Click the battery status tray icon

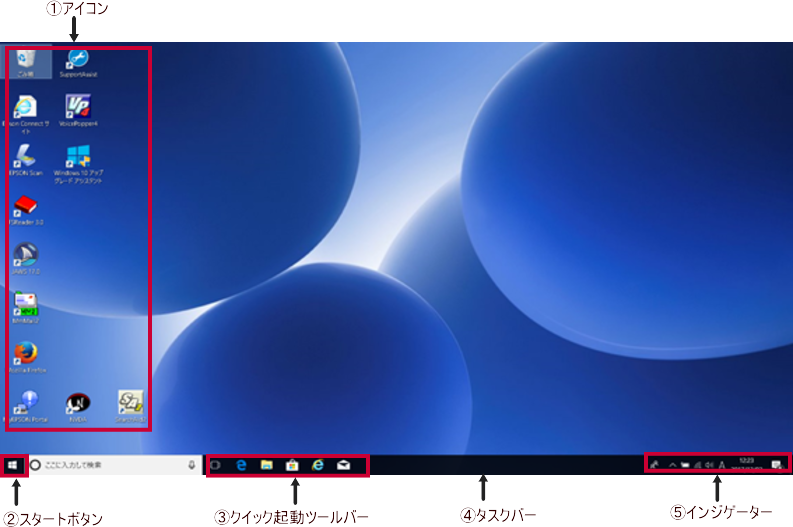click(685, 465)
